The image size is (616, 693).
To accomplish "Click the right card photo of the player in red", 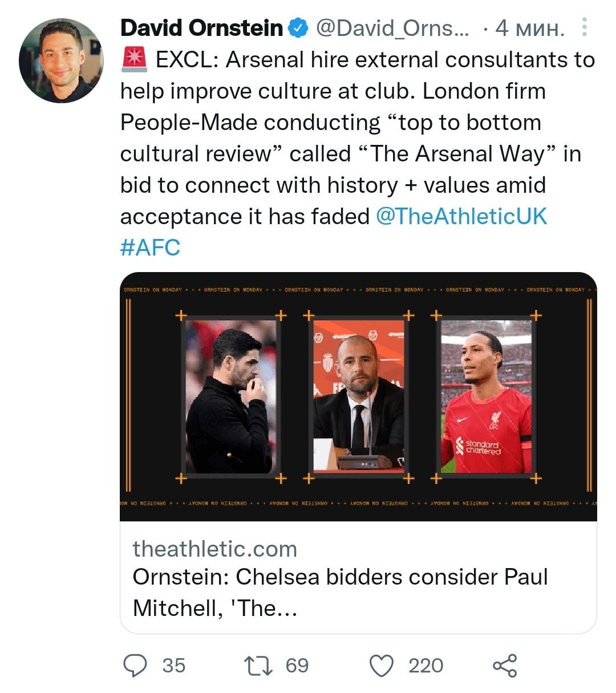I will tap(486, 396).
